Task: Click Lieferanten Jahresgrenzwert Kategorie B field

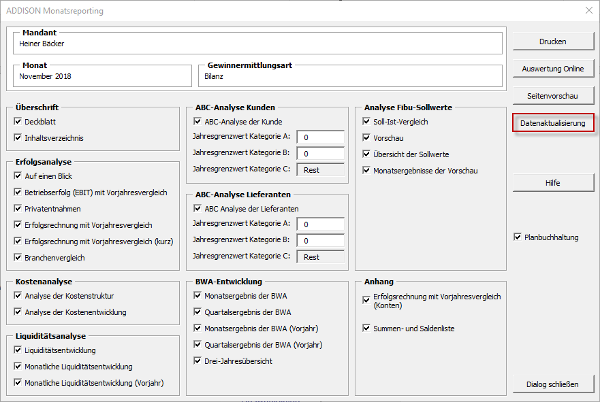Action: coord(321,241)
